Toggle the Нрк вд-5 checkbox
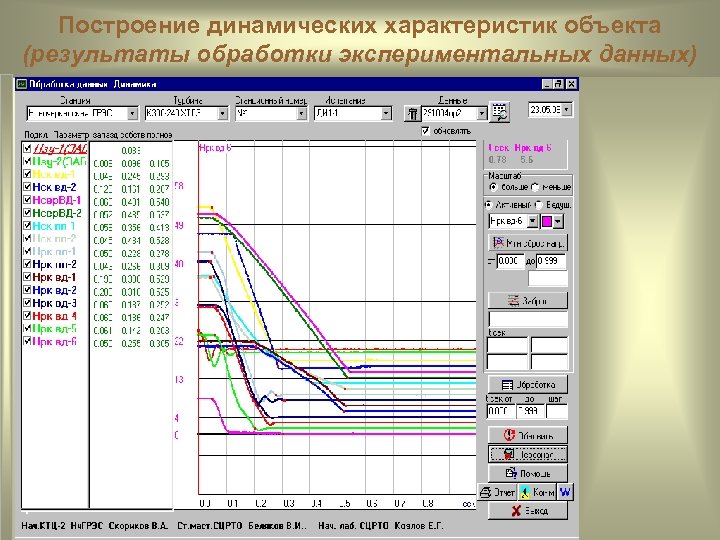 tap(27, 328)
